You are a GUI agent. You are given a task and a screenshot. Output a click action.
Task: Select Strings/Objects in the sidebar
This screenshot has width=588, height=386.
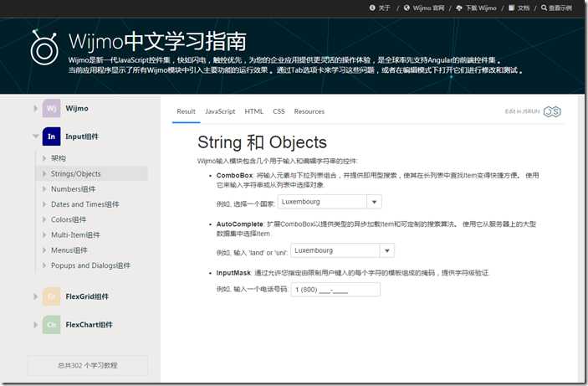pos(76,173)
